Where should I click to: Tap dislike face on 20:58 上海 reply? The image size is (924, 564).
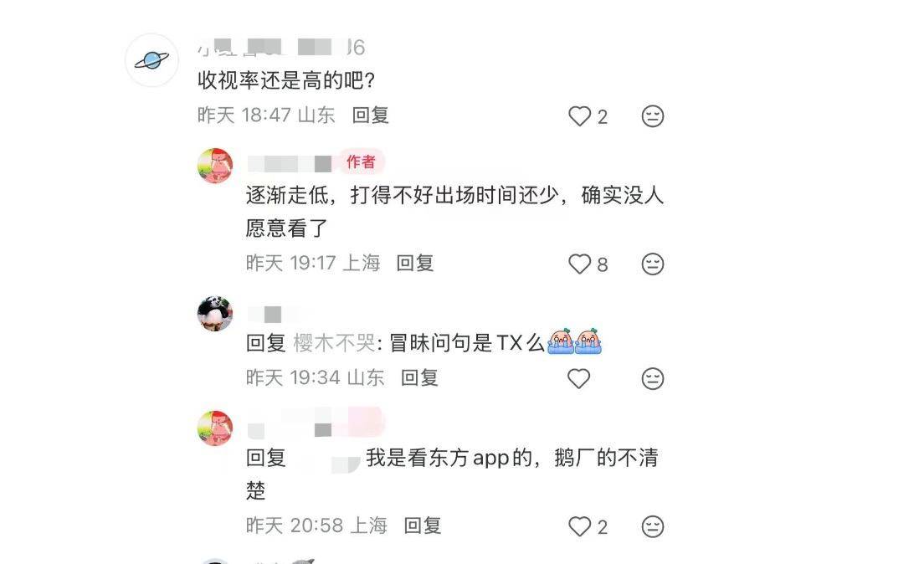click(652, 526)
